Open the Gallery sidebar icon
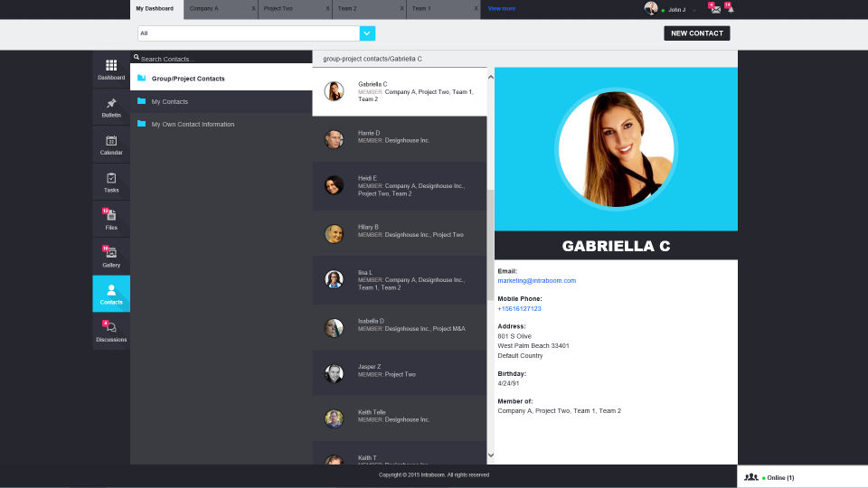This screenshot has height=488, width=868. tap(111, 257)
